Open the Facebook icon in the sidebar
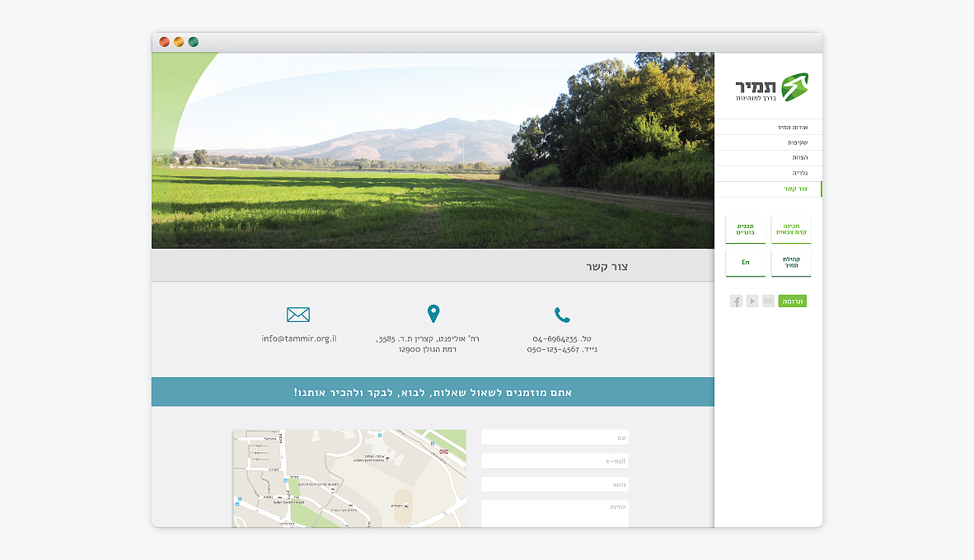This screenshot has width=974, height=560. coord(736,301)
